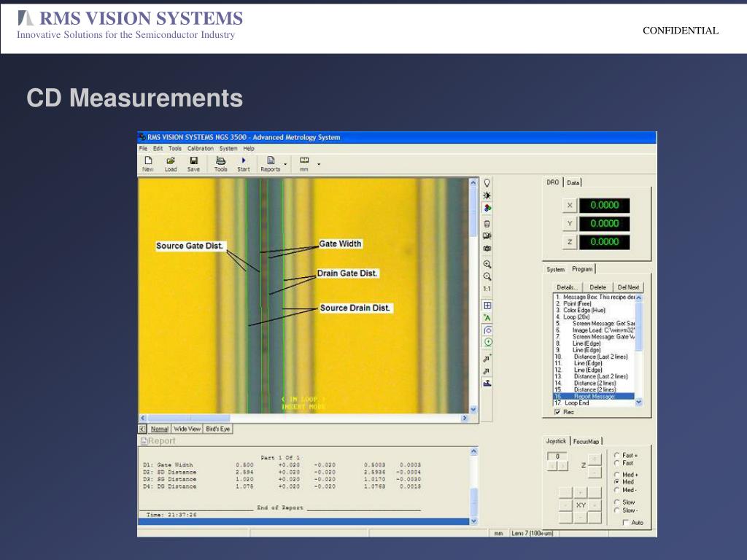The image size is (747, 560).
Task: Select the Wide View tab
Action: coord(187,429)
